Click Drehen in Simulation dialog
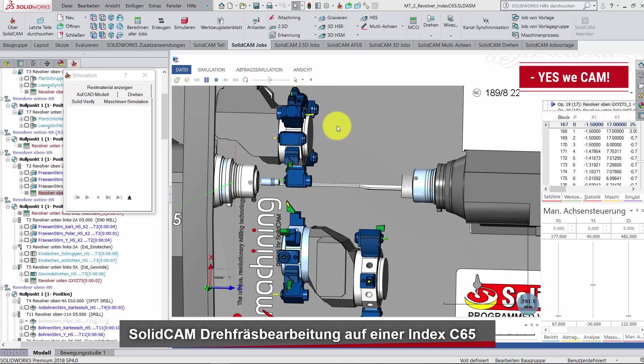The height and width of the screenshot is (364, 644). tap(135, 94)
